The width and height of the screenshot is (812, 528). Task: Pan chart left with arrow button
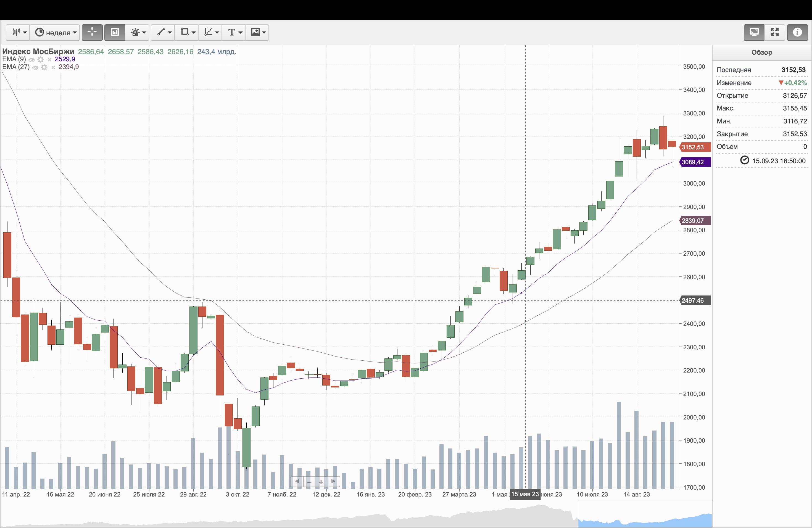click(x=297, y=482)
